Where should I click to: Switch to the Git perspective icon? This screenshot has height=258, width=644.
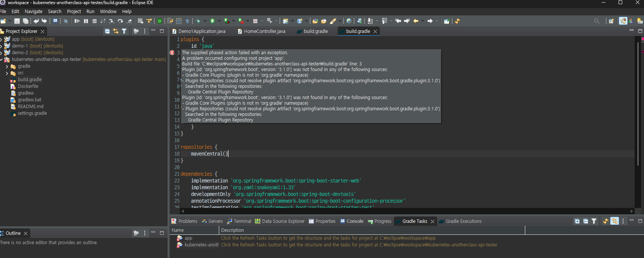[640, 21]
